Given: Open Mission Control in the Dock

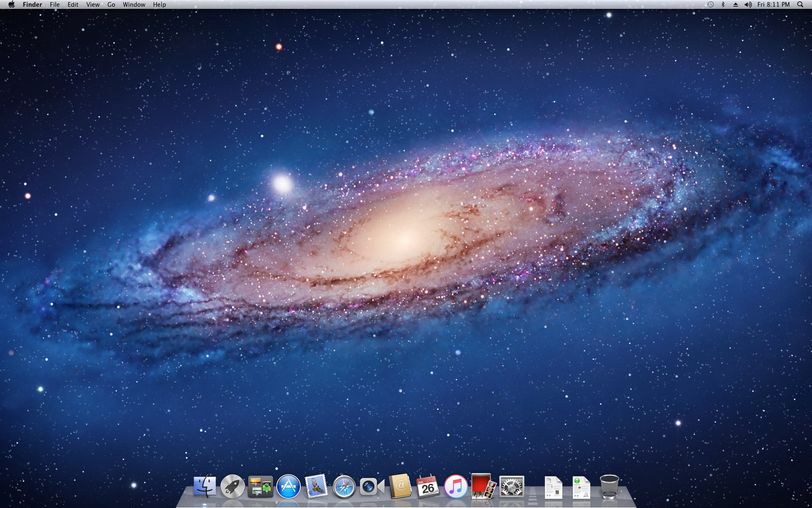Looking at the screenshot, I should [261, 486].
